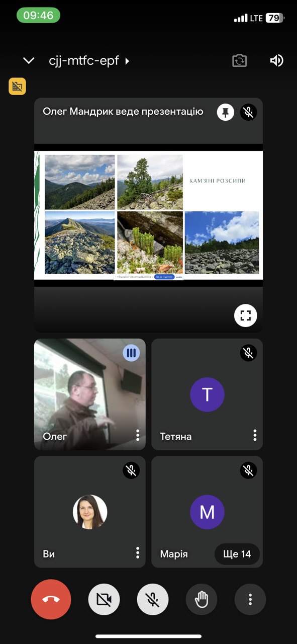This screenshot has width=297, height=644.
Task: Show the other participants via Ще 14
Action: coord(237,554)
